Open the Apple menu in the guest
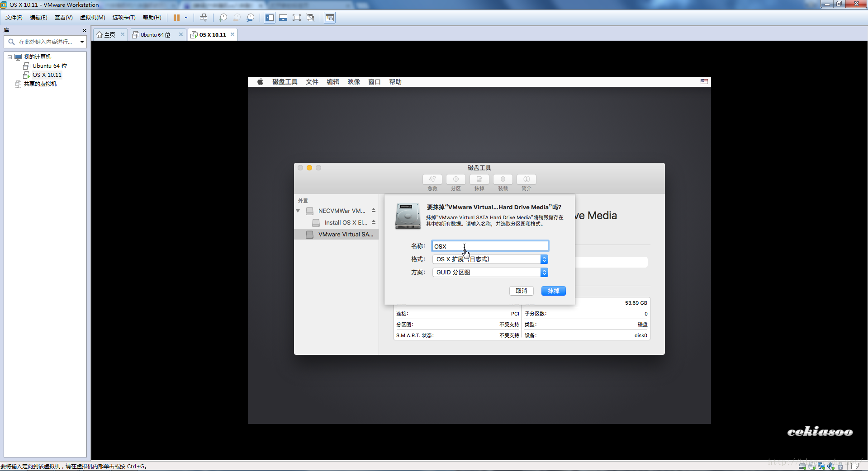This screenshot has height=471, width=868. tap(260, 82)
